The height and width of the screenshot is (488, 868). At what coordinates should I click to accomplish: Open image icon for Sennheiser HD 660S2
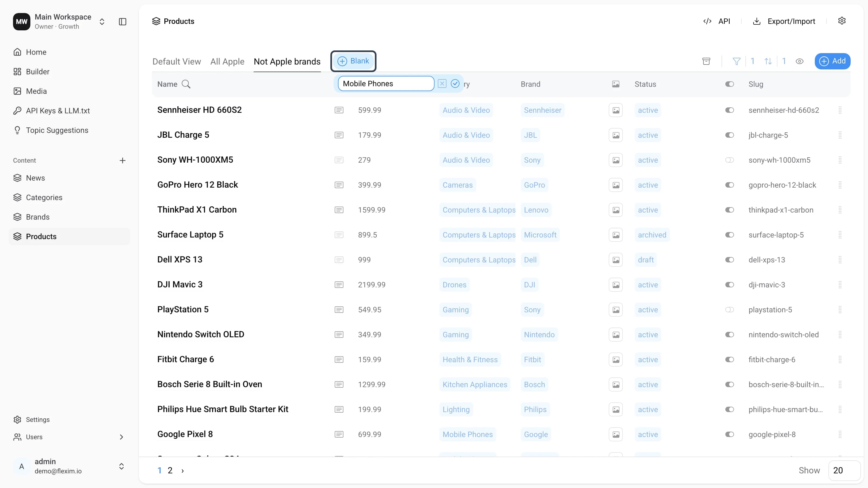pos(616,110)
